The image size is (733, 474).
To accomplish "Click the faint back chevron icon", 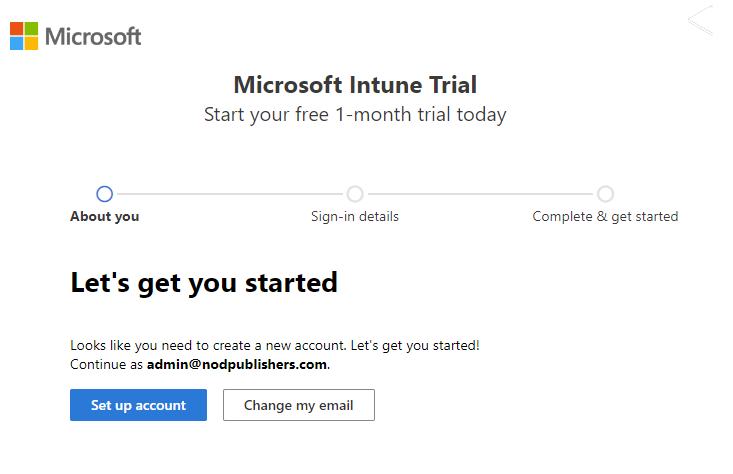I will click(x=701, y=21).
